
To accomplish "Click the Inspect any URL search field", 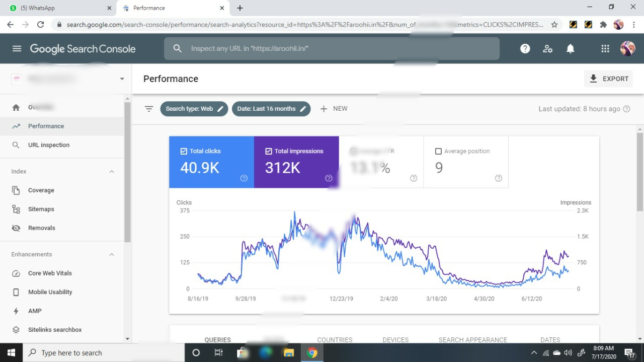I will pyautogui.click(x=331, y=48).
